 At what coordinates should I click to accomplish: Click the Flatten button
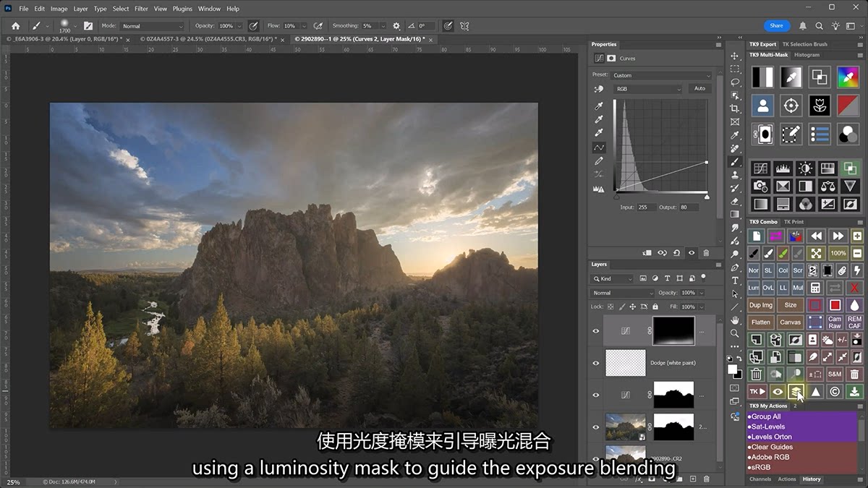click(x=761, y=322)
